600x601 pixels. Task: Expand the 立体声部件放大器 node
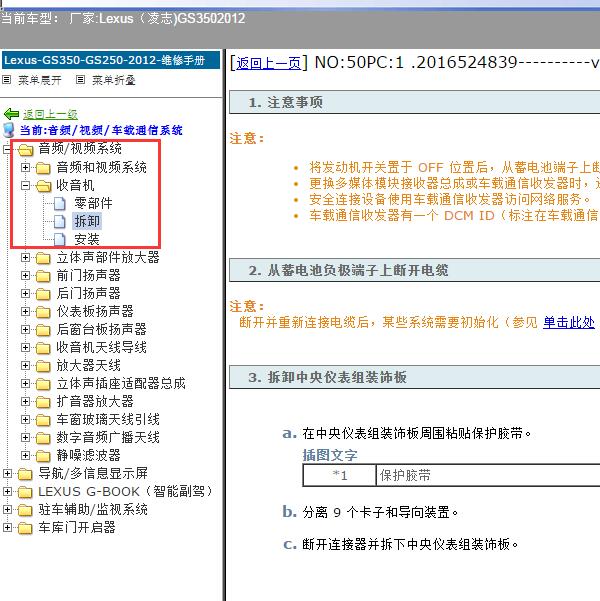click(25, 257)
